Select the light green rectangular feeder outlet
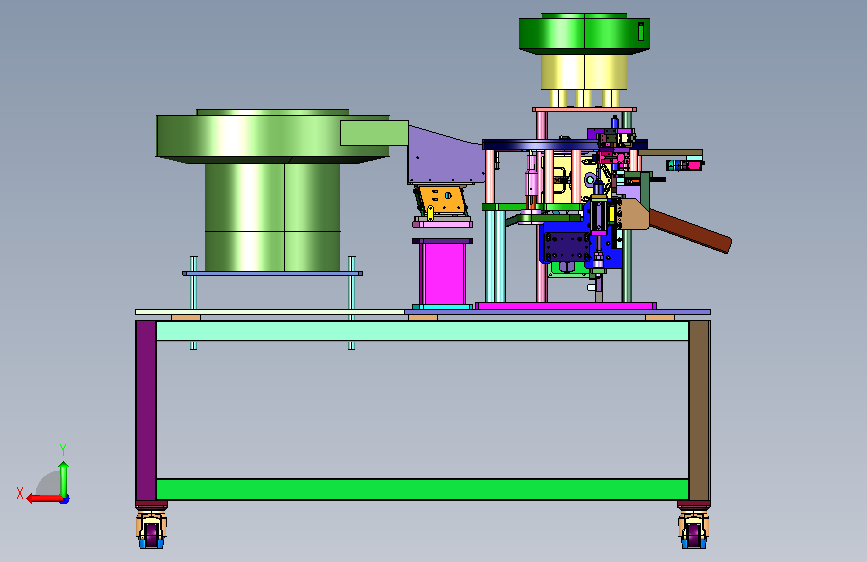 pos(374,133)
